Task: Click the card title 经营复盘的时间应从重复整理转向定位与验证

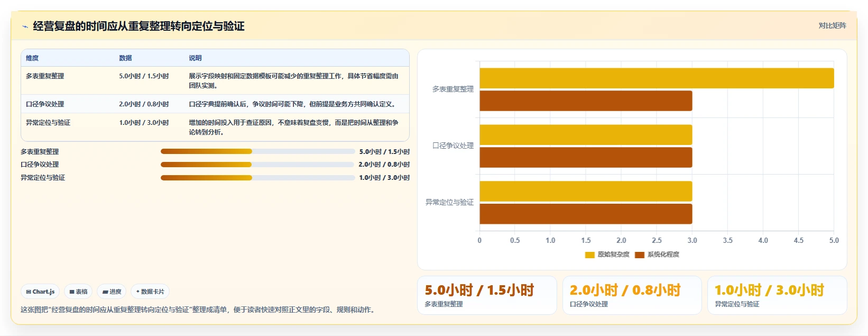Action: tap(138, 26)
